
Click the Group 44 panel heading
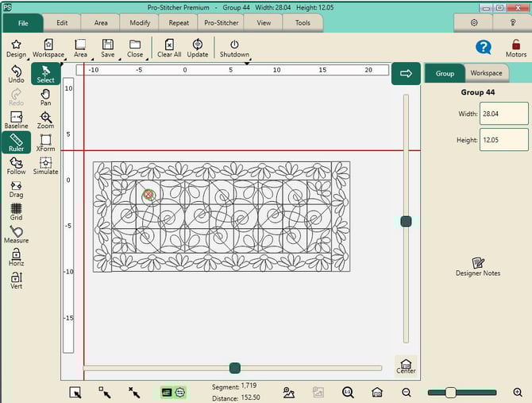point(478,92)
